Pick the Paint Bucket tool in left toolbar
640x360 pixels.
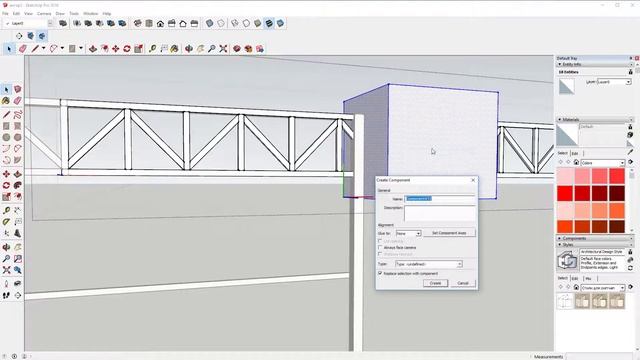pos(6,100)
